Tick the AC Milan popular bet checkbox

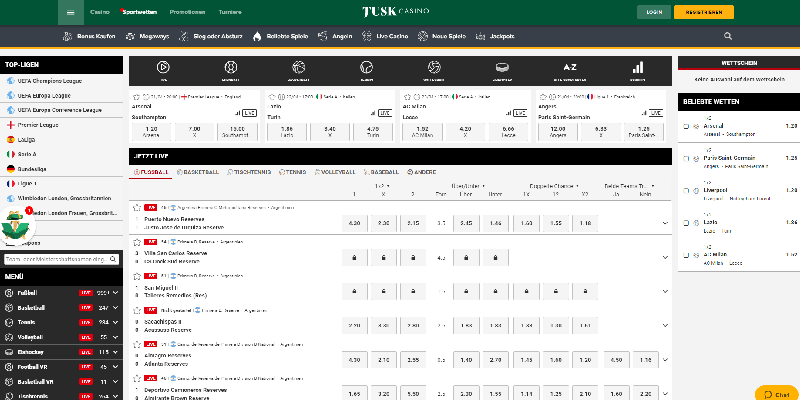[x=686, y=255]
